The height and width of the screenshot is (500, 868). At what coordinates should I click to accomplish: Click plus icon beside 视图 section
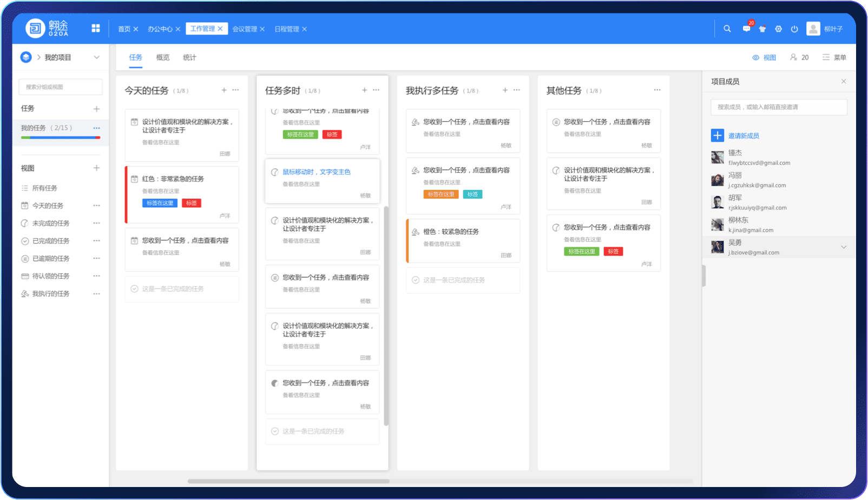[x=96, y=168]
